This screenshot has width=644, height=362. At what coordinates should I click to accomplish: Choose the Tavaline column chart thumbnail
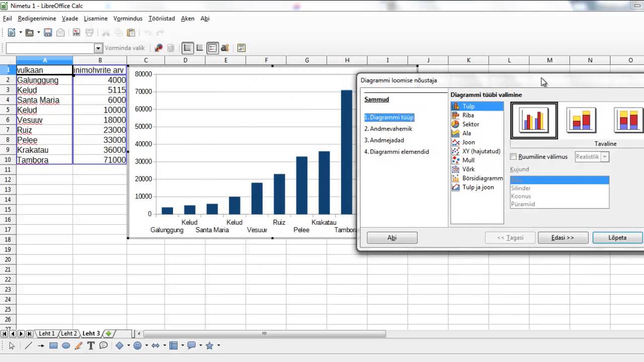click(534, 120)
